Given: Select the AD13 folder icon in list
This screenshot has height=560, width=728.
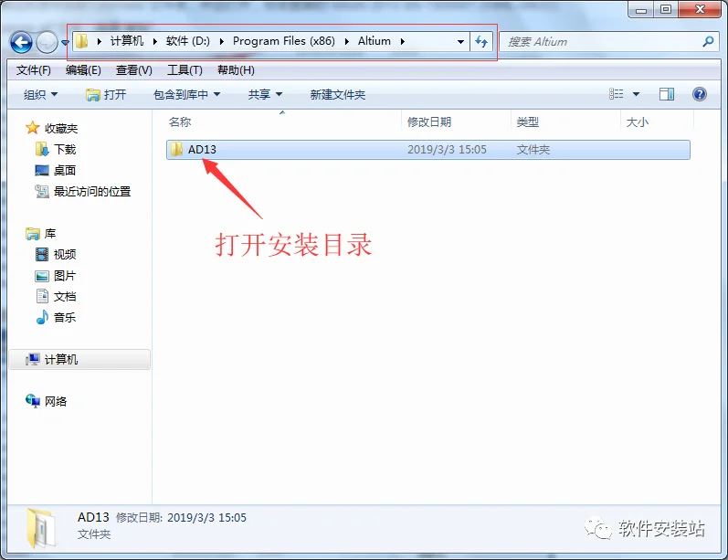Looking at the screenshot, I should pyautogui.click(x=176, y=149).
